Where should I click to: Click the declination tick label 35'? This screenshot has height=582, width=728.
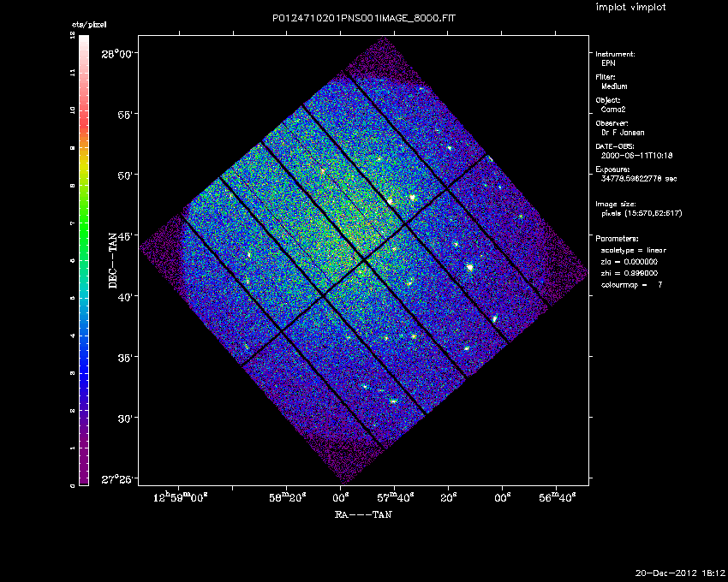(x=125, y=358)
